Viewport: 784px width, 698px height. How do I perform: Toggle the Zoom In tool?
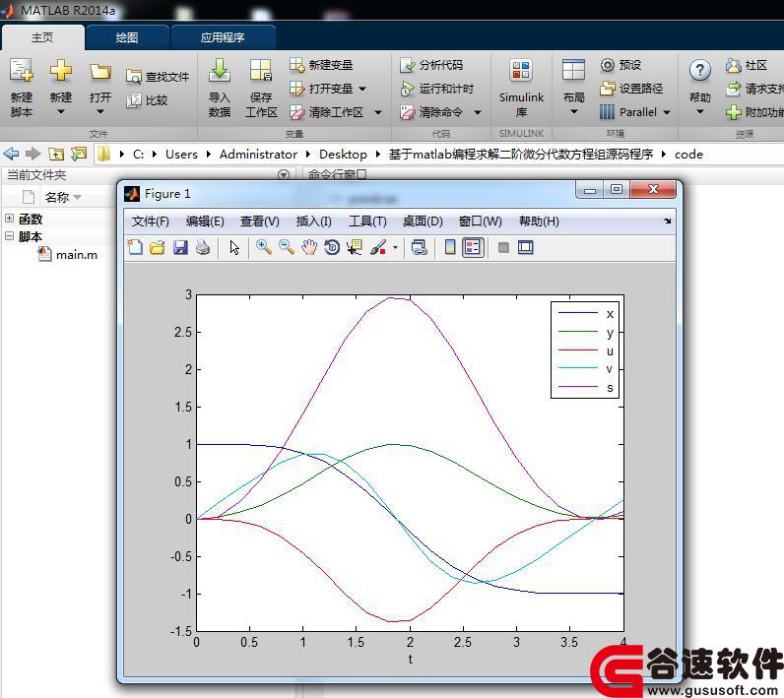click(264, 247)
